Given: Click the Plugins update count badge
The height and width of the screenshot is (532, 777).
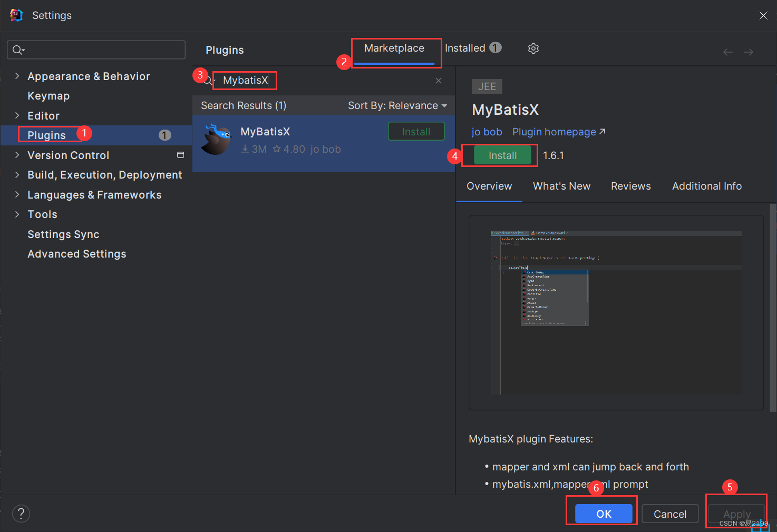Looking at the screenshot, I should 165,135.
